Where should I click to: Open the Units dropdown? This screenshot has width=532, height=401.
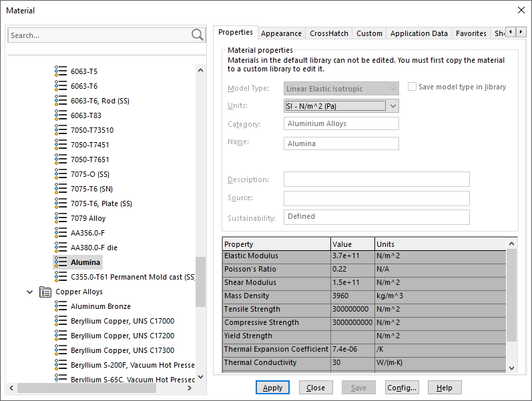pyautogui.click(x=392, y=105)
